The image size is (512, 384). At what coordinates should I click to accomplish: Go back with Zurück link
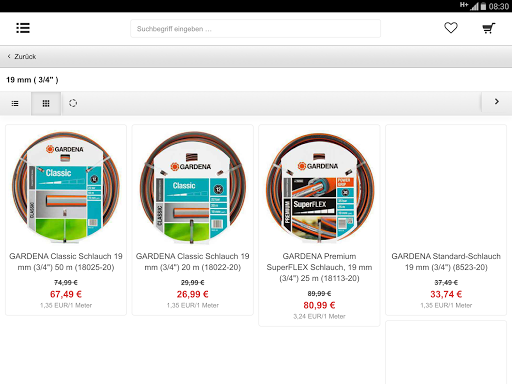point(25,57)
